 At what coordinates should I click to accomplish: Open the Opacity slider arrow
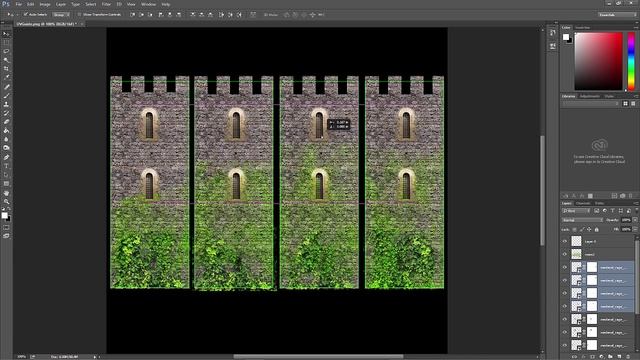635,220
